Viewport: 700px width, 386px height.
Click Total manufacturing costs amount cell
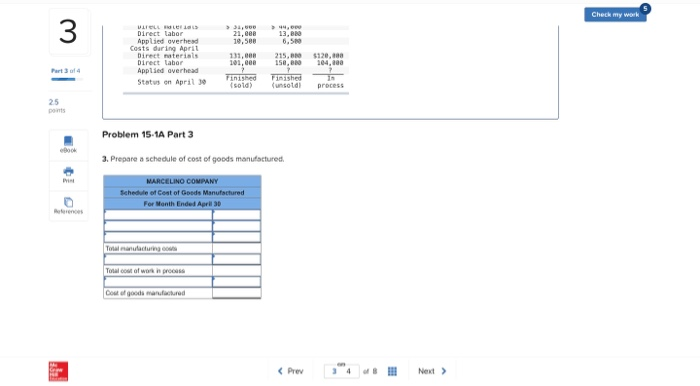[237, 248]
